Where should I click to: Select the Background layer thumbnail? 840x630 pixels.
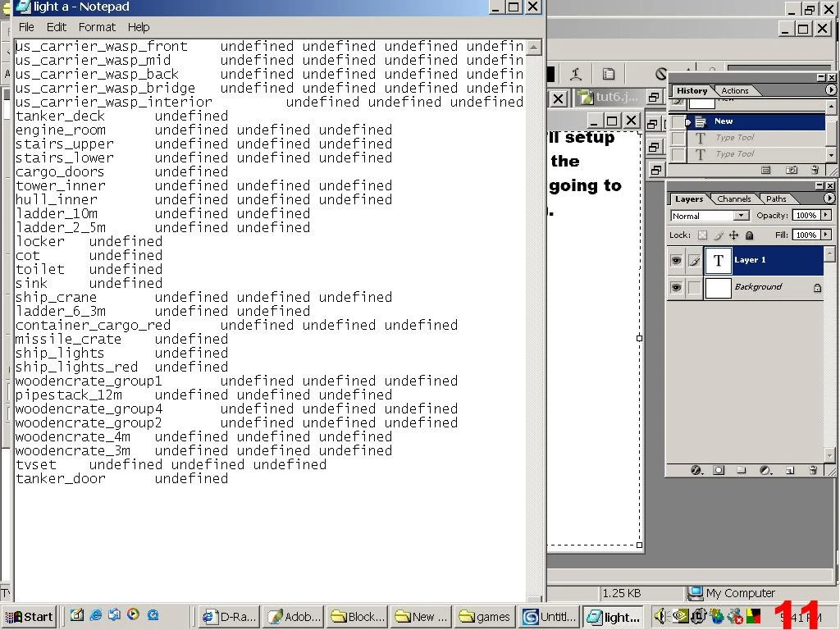tap(718, 288)
